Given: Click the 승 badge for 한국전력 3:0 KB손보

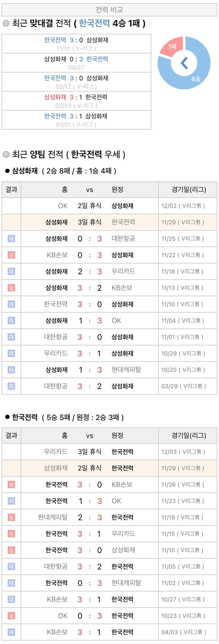Looking at the screenshot, I should [11, 485].
